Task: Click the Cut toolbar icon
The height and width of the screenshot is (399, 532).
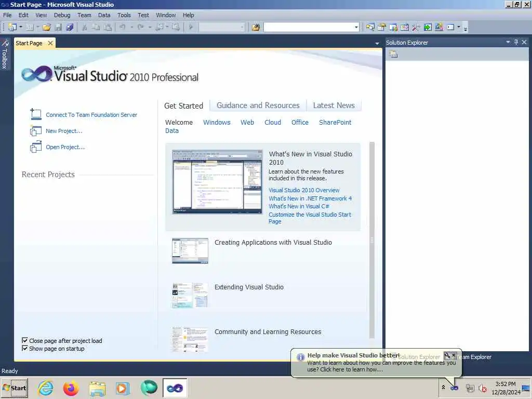Action: [x=85, y=27]
